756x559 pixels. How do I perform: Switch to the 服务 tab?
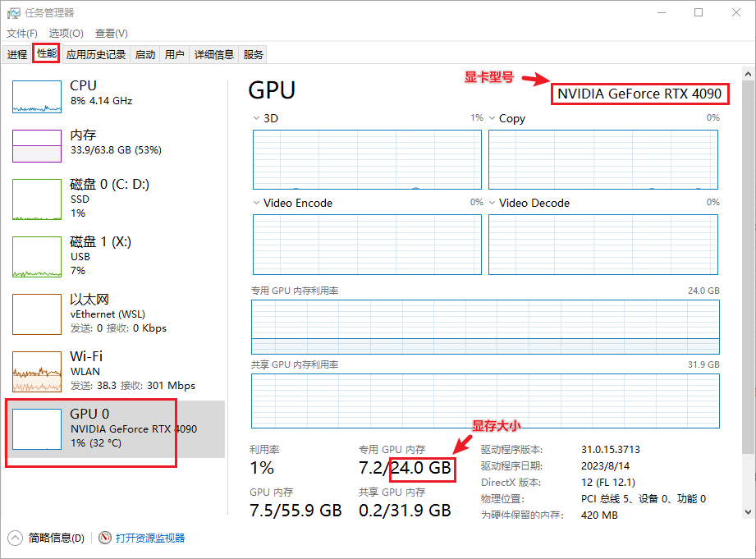[x=253, y=54]
